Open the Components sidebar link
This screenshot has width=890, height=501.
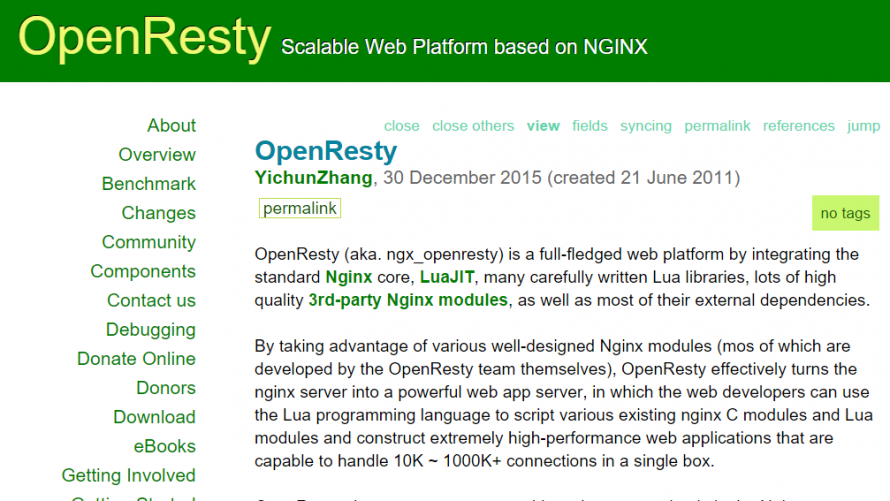click(x=143, y=271)
